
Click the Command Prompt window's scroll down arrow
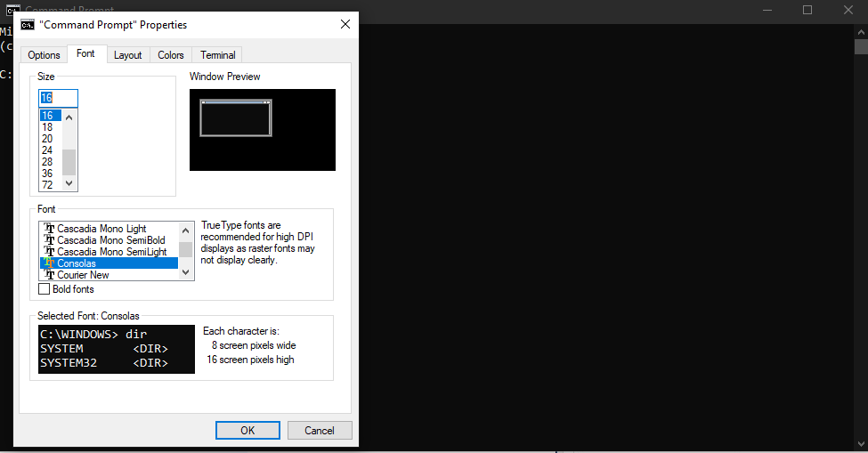[x=861, y=444]
